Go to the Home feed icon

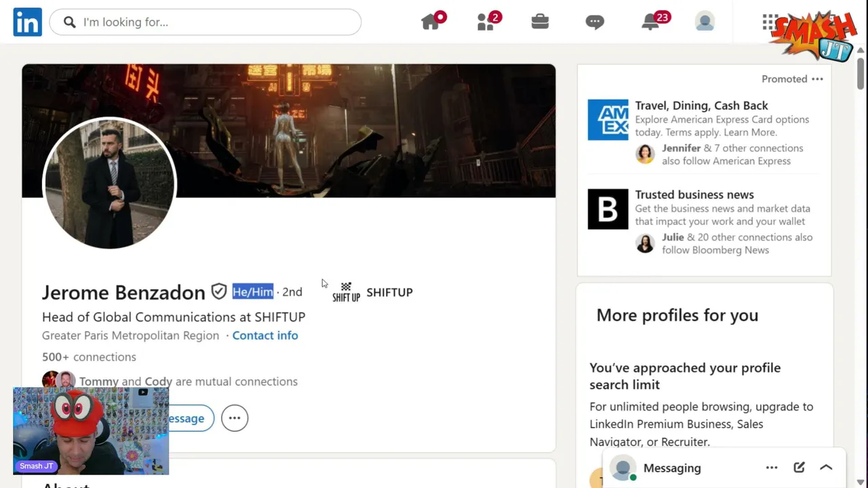pos(431,22)
